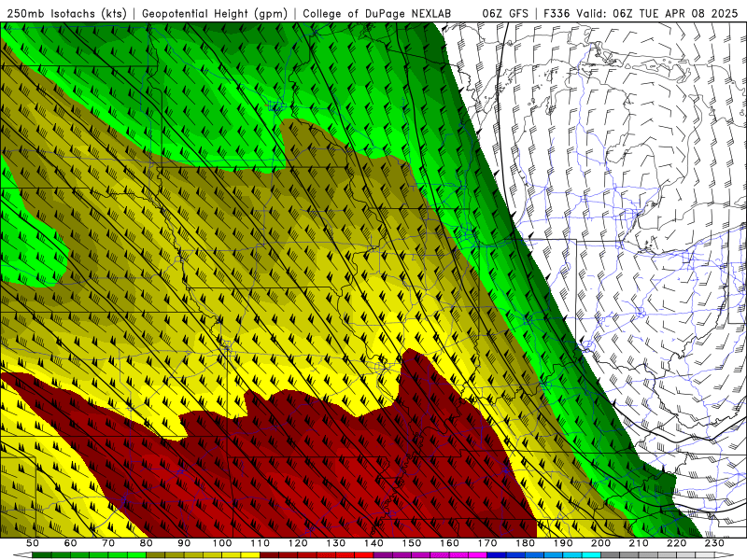747x560 pixels.
Task: Click the 60 value on the color scale
Action: click(70, 543)
